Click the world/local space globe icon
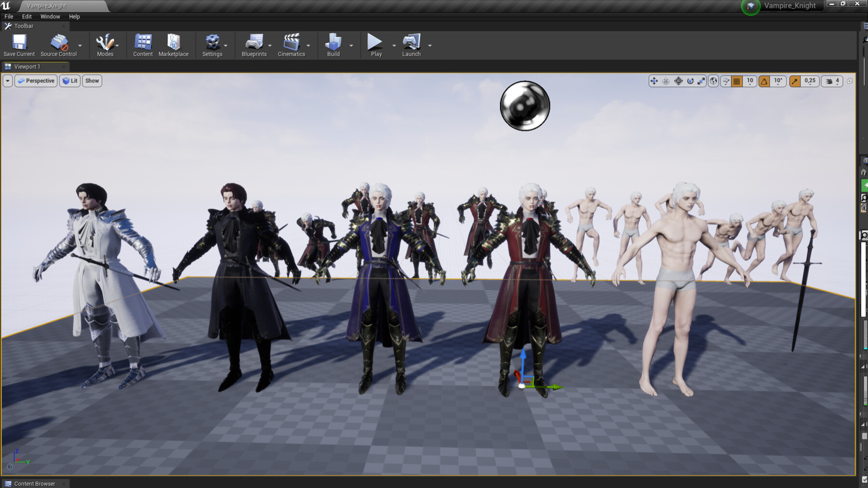 [x=713, y=81]
